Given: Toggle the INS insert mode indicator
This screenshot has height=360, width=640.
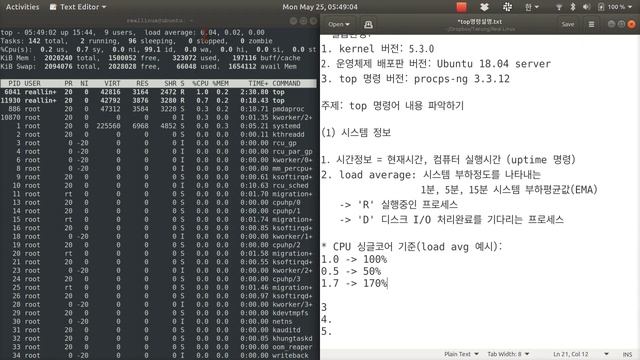Looking at the screenshot, I should 627,354.
